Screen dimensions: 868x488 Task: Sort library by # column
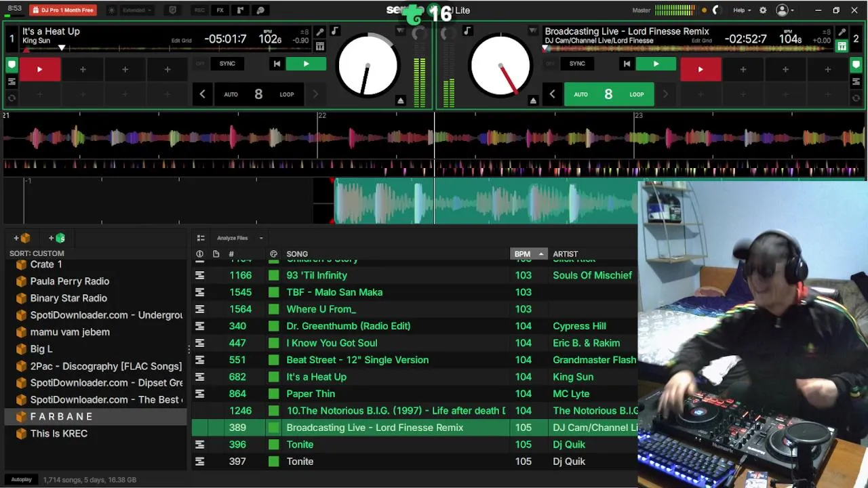tap(231, 254)
